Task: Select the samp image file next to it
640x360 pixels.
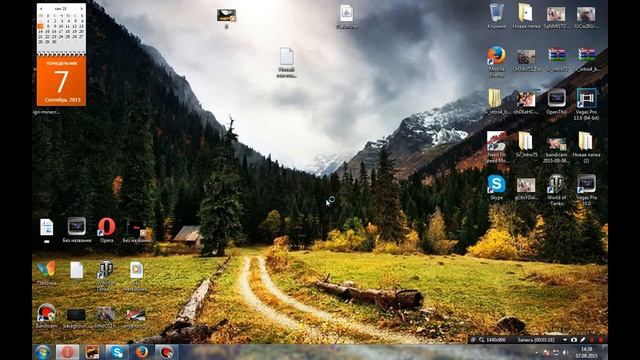Action: coord(136,314)
